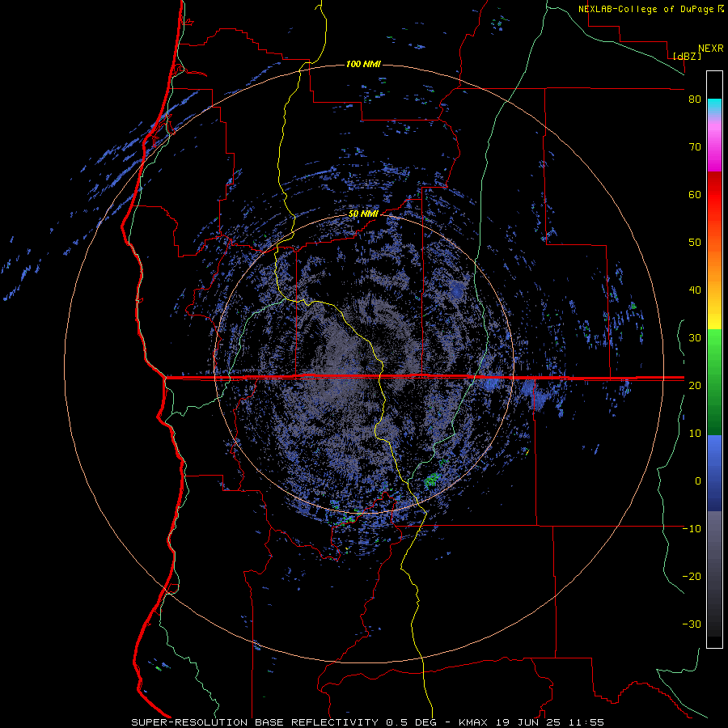The width and height of the screenshot is (728, 728).
Task: Select the 30 value on the dBZ scale
Action: pyautogui.click(x=695, y=338)
